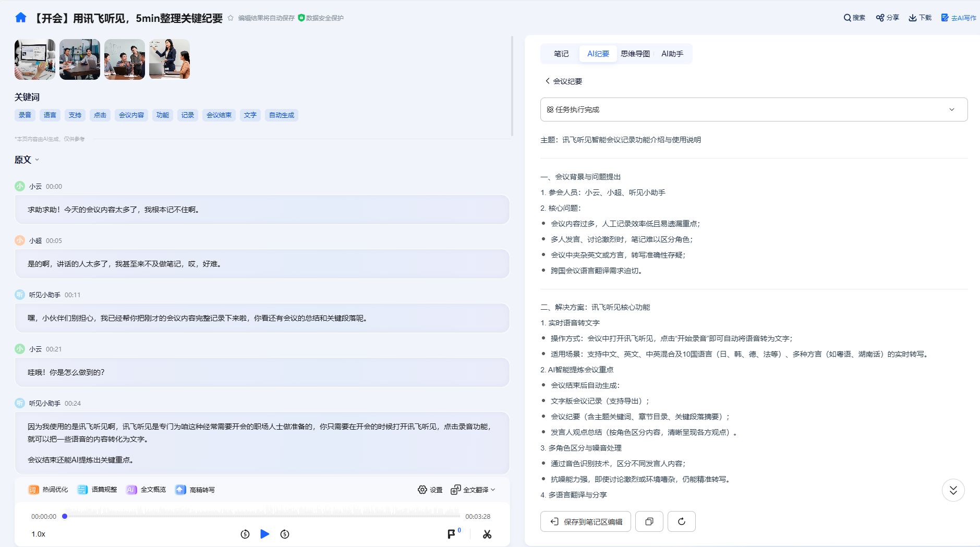Open the third meeting photo thumbnail
This screenshot has height=547, width=980.
[125, 59]
